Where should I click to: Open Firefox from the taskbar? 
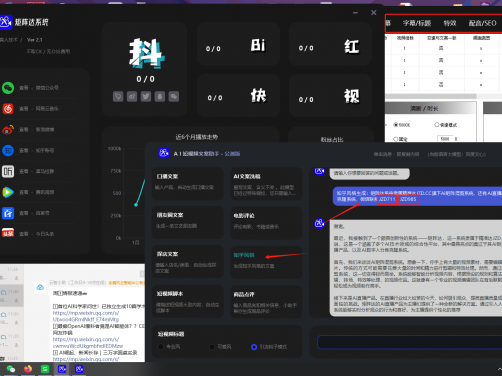coord(28,369)
